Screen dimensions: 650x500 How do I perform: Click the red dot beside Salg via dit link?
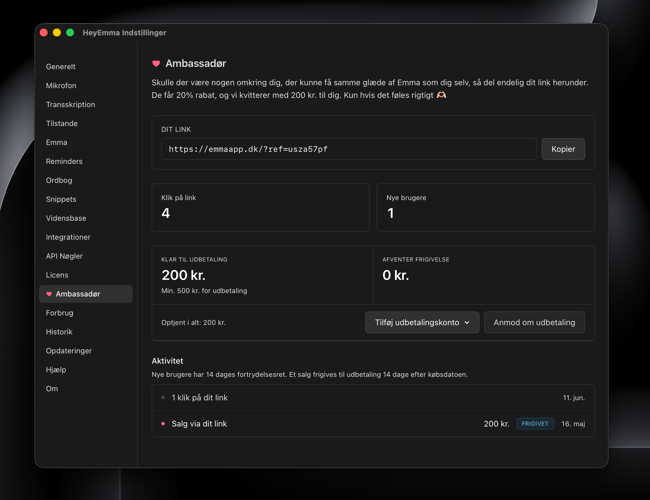(x=163, y=424)
